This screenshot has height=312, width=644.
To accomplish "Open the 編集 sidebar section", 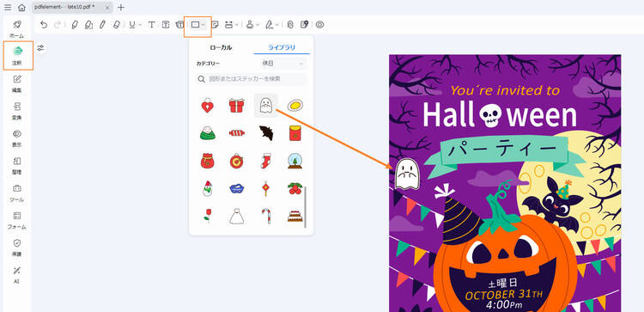I will point(17,83).
